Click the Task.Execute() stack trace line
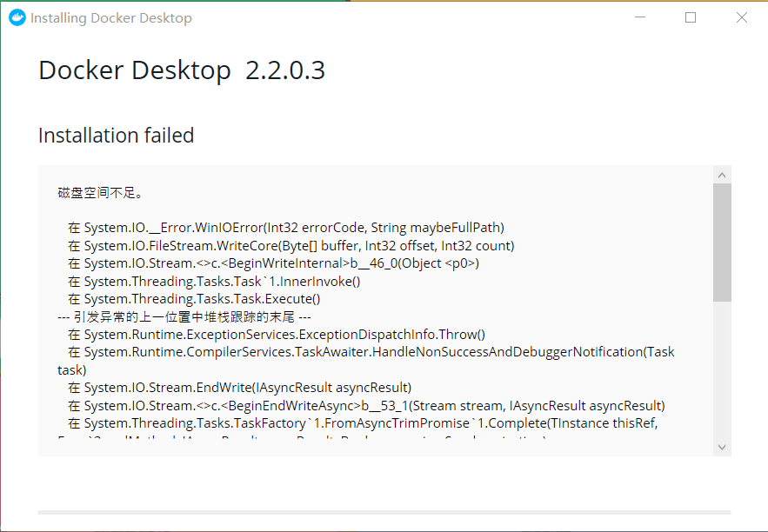 point(194,299)
